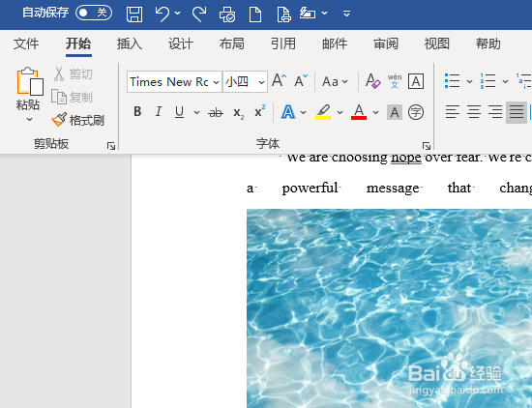Switch to the 布局 tab
The height and width of the screenshot is (408, 532).
[x=232, y=44]
